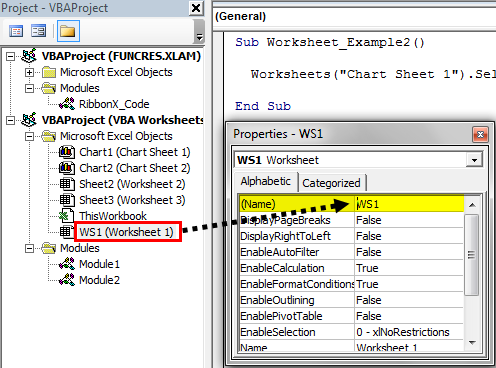Click WS1 worksheet icon
The image size is (496, 368).
click(x=67, y=232)
